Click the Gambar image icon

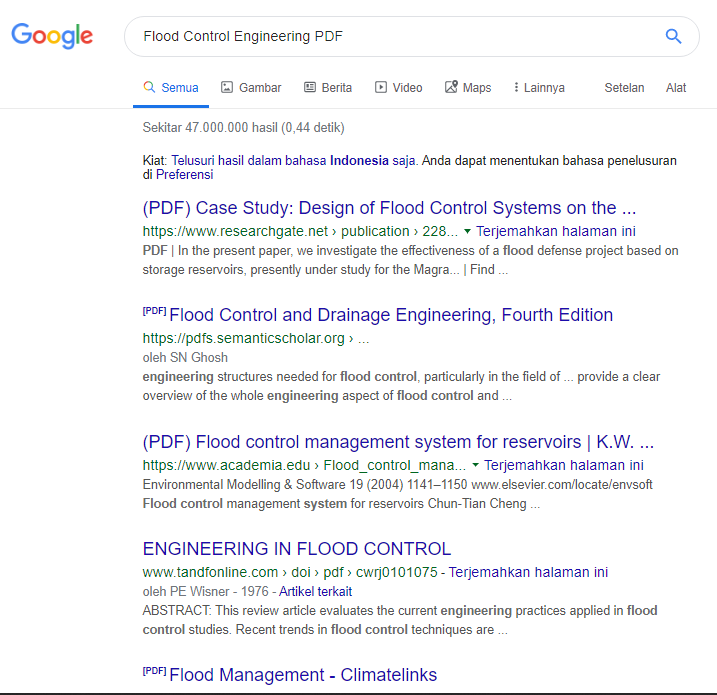tap(227, 87)
